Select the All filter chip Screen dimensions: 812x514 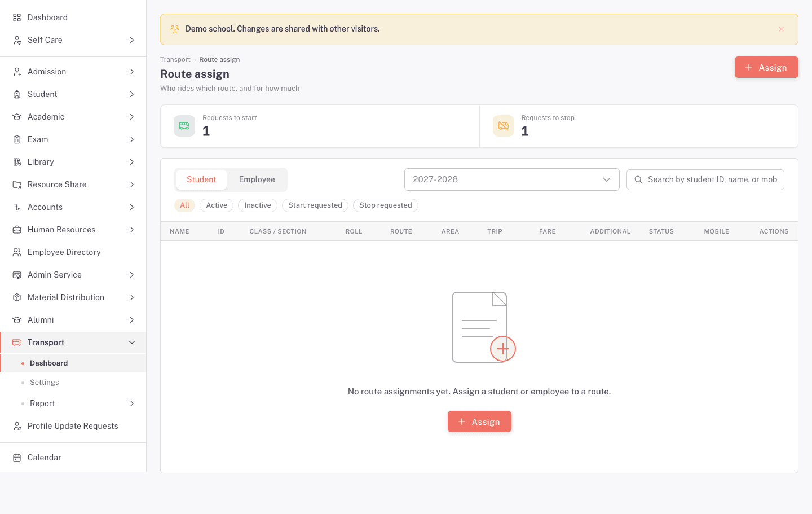click(x=185, y=205)
